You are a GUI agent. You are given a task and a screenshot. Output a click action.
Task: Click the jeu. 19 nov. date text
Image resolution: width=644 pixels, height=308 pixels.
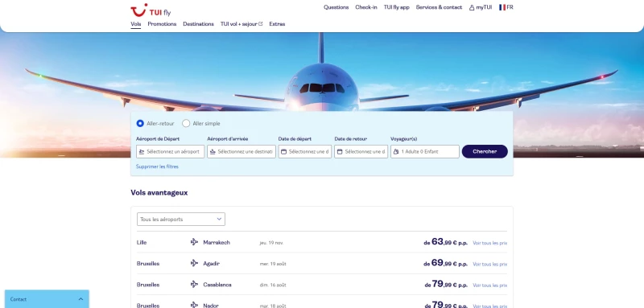[271, 243]
